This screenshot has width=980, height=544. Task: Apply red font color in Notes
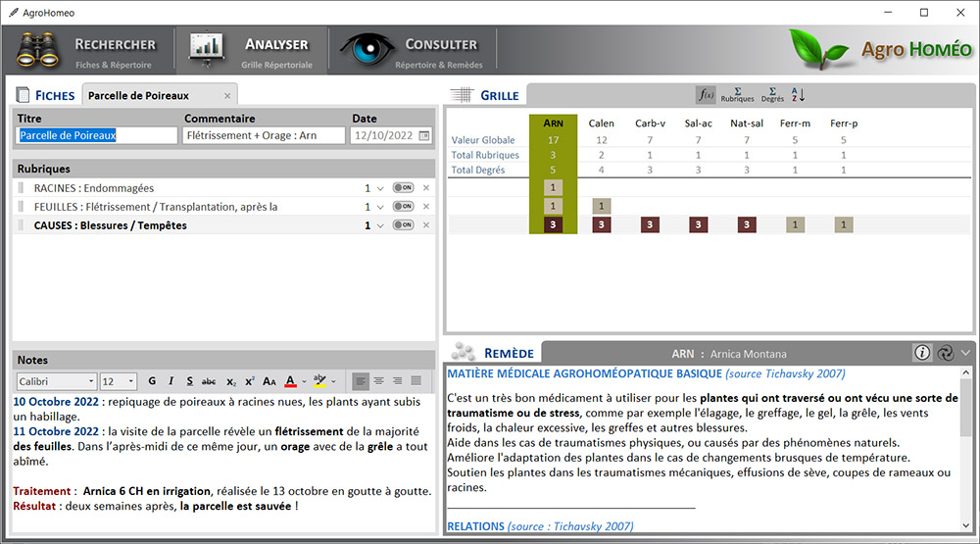coord(291,380)
